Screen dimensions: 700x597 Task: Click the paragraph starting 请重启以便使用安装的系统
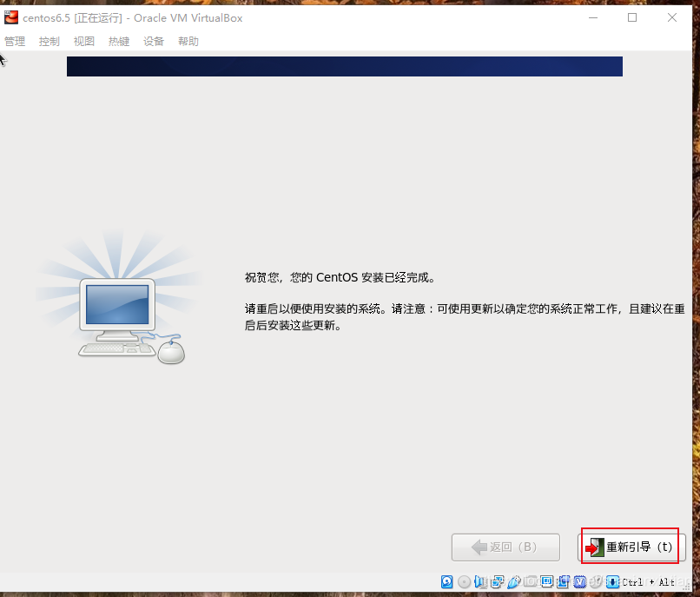tap(465, 317)
